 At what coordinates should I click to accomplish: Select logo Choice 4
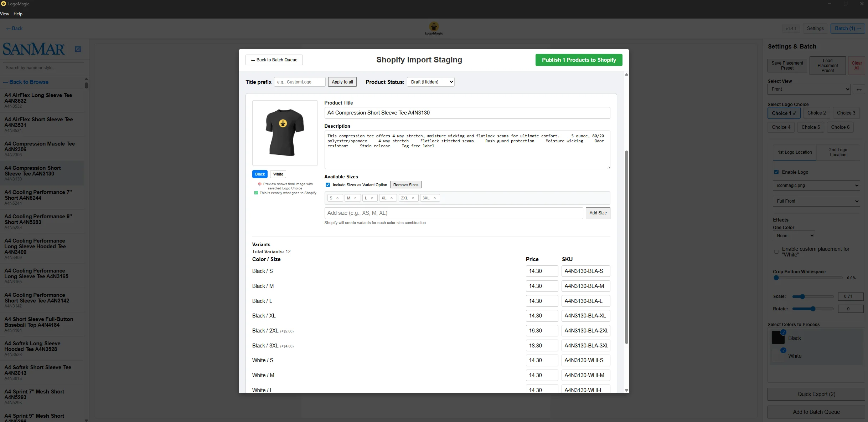click(781, 127)
